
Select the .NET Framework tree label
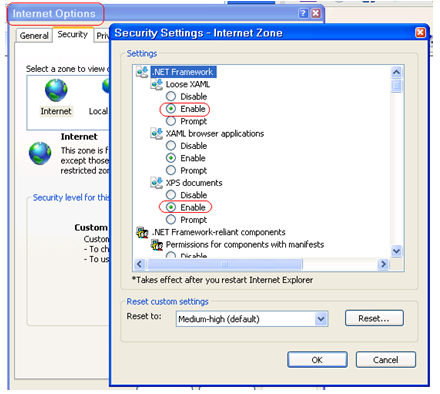pos(183,72)
